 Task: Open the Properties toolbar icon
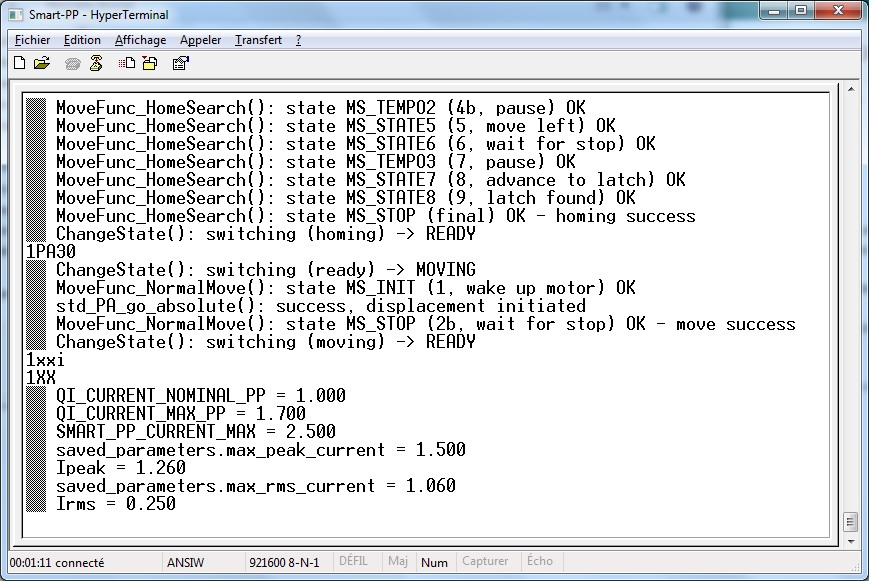pyautogui.click(x=180, y=64)
